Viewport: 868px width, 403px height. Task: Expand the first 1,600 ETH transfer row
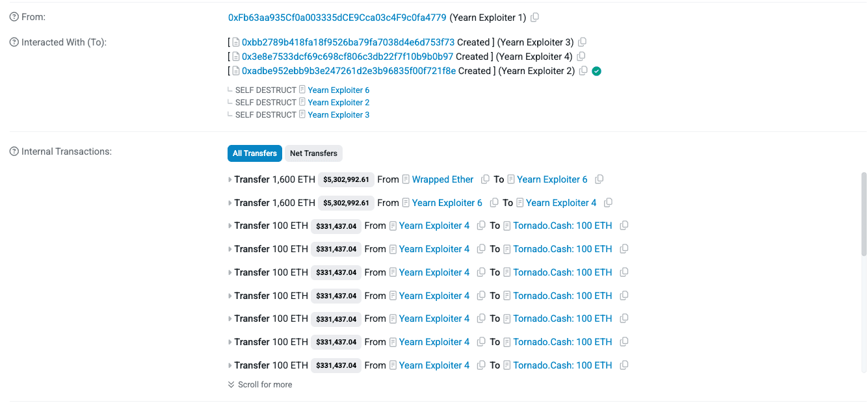pyautogui.click(x=230, y=179)
